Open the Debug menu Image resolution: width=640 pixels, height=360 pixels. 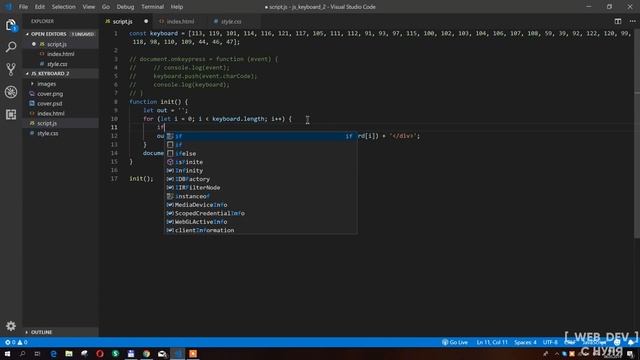[x=125, y=7]
